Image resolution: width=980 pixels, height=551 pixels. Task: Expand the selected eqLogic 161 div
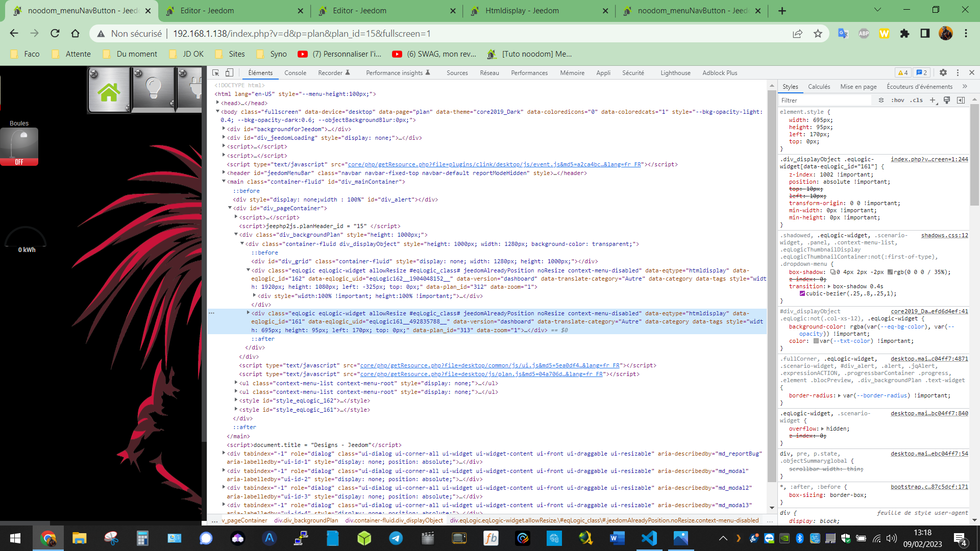(248, 313)
